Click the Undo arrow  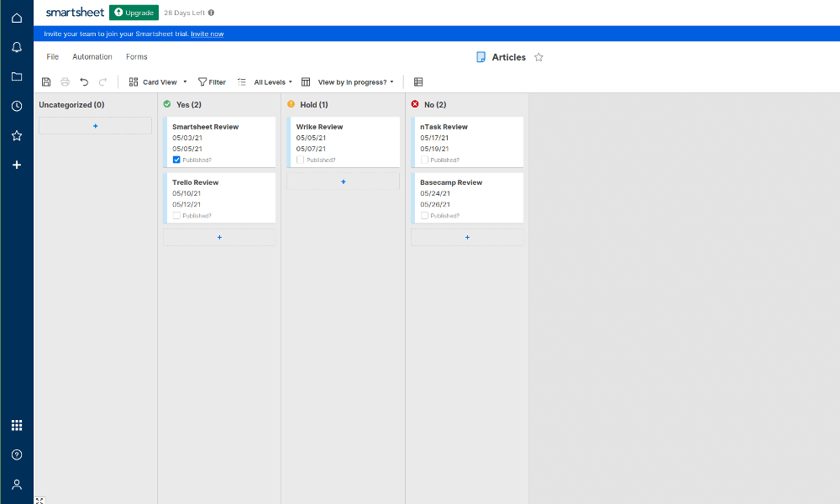pos(84,82)
